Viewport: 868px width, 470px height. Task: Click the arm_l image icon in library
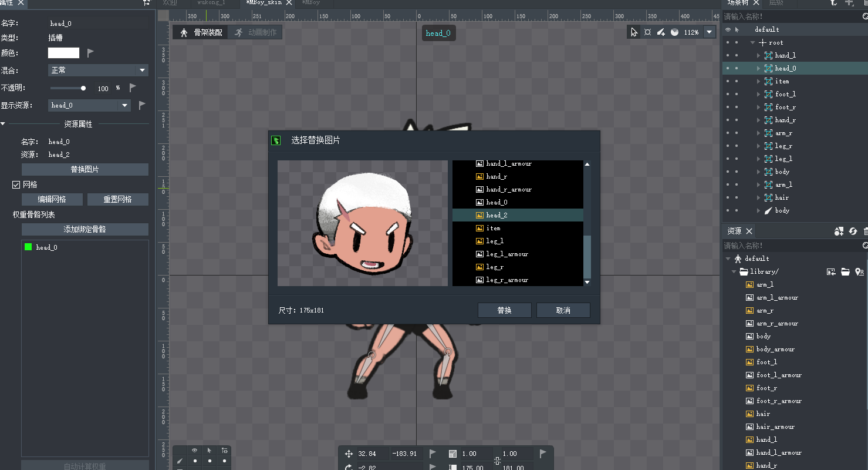[749, 284]
